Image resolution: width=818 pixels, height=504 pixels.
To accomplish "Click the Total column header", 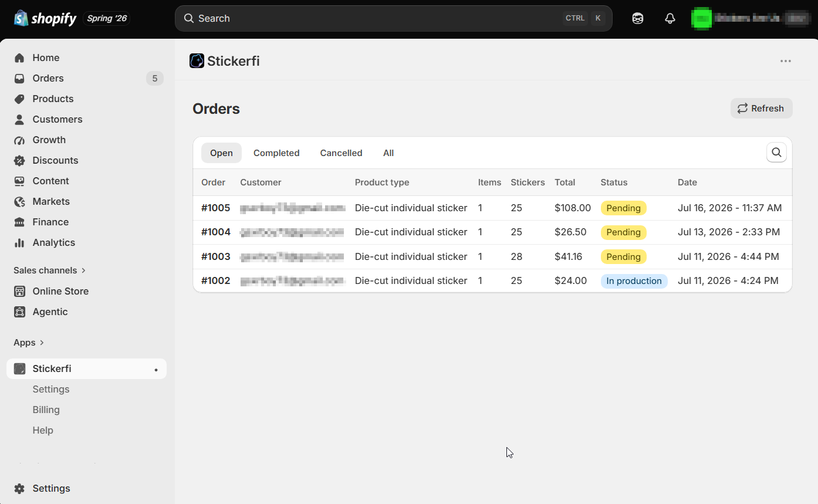I will point(565,182).
